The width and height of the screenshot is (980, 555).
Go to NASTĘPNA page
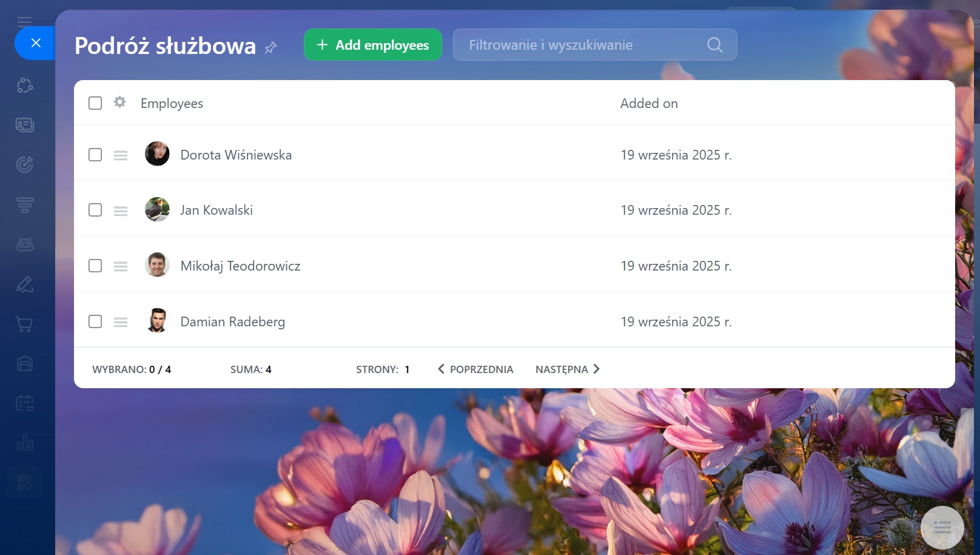pyautogui.click(x=567, y=369)
